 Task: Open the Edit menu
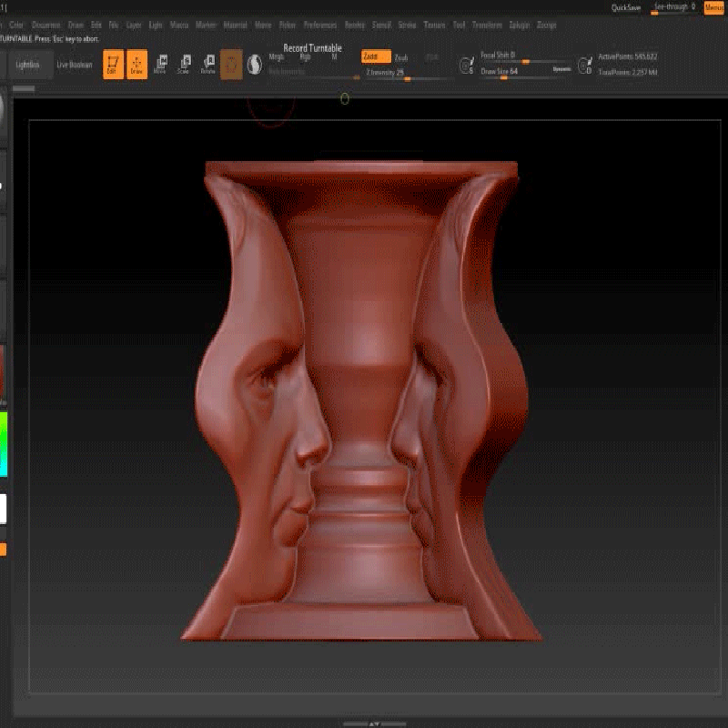(96, 25)
